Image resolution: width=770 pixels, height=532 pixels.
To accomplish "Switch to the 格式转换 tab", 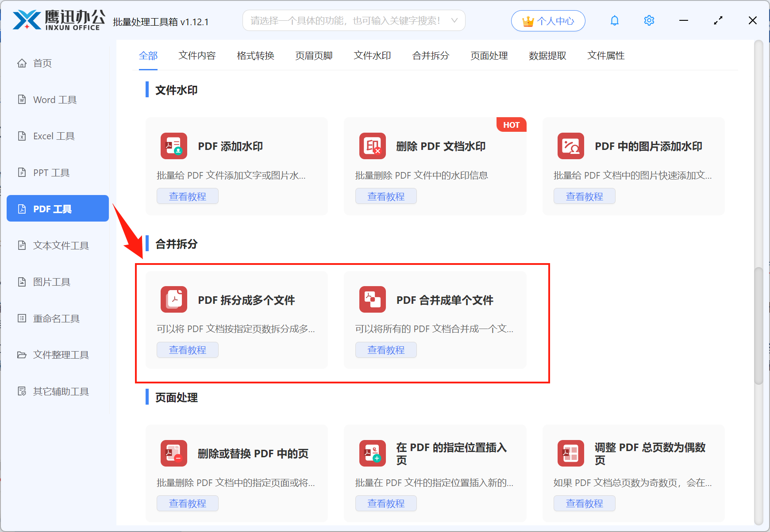I will tap(255, 56).
